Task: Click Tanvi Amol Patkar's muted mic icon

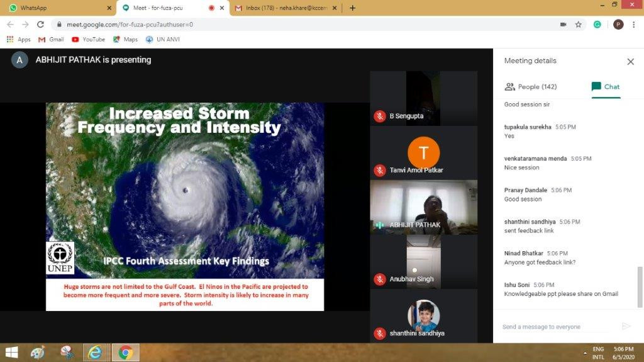Action: (380, 170)
